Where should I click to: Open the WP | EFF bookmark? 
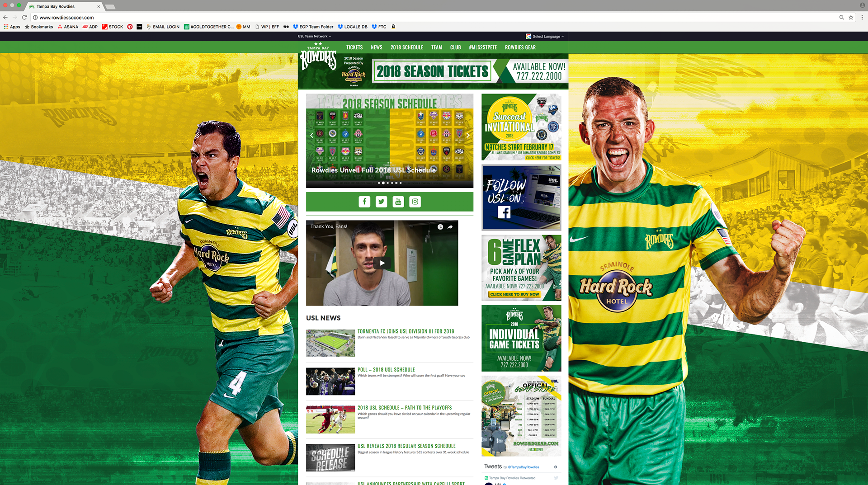click(267, 27)
